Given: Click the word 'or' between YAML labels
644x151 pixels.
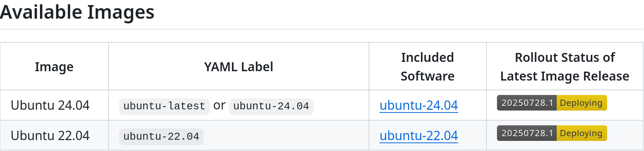Looking at the screenshot, I should 219,105.
